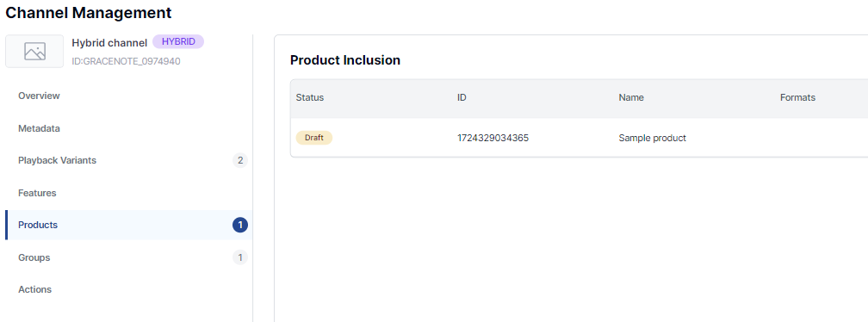Open the Actions section
This screenshot has width=868, height=322.
click(x=34, y=289)
